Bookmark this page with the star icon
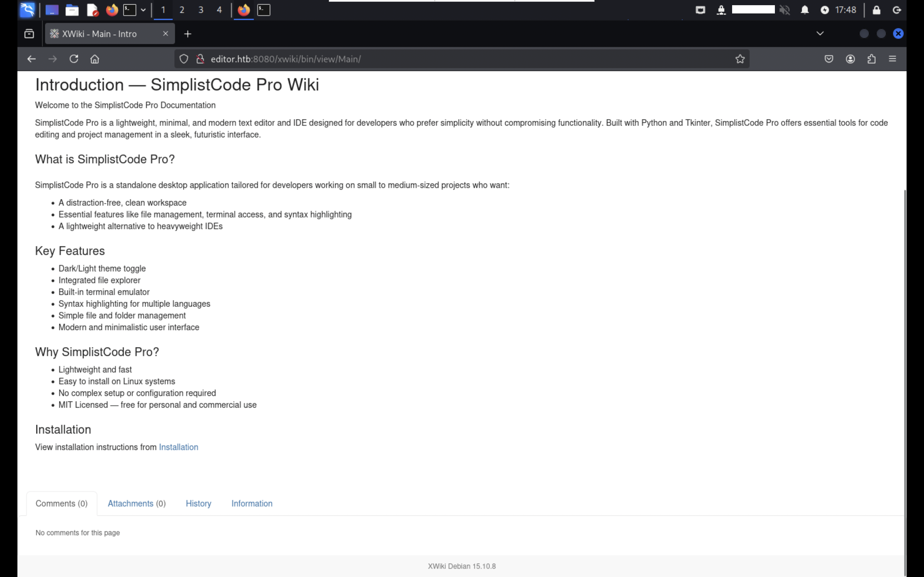This screenshot has height=577, width=924. pos(740,59)
